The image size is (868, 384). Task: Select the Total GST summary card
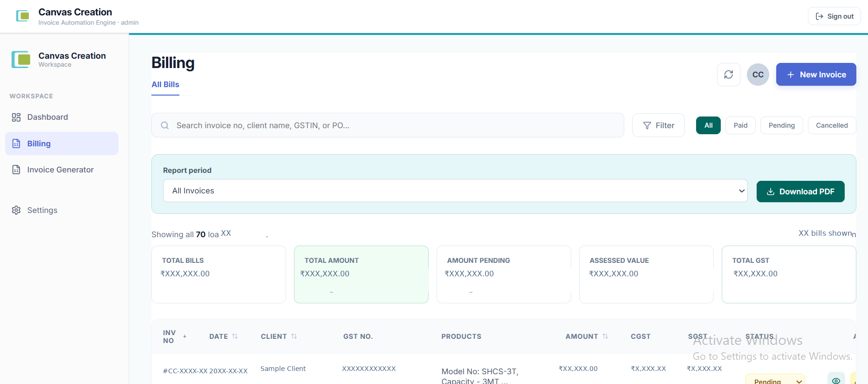tap(789, 274)
